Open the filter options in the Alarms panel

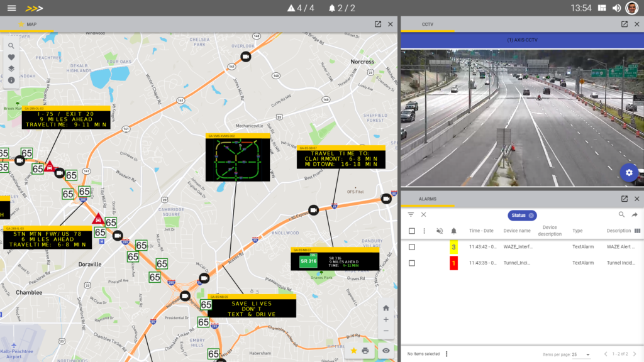[411, 215]
